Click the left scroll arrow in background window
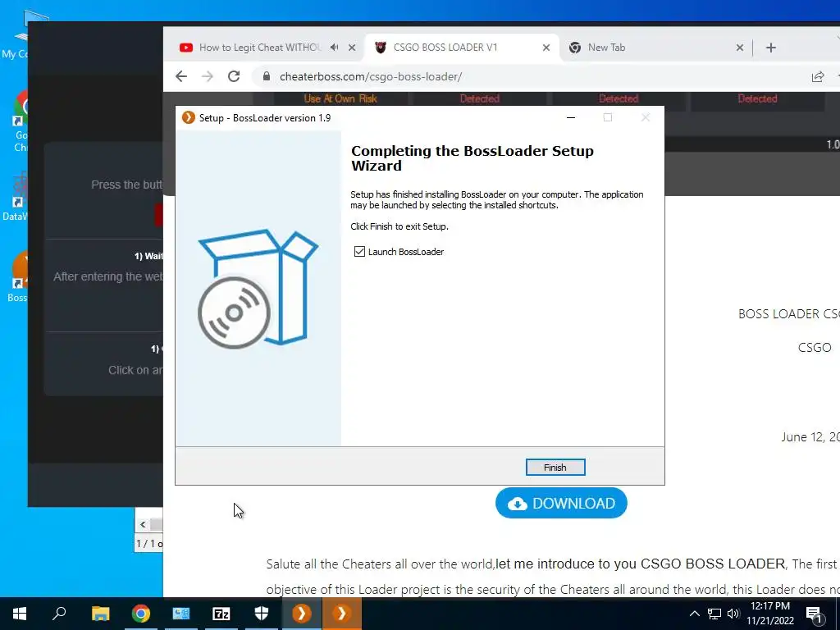The image size is (840, 630). (x=143, y=524)
